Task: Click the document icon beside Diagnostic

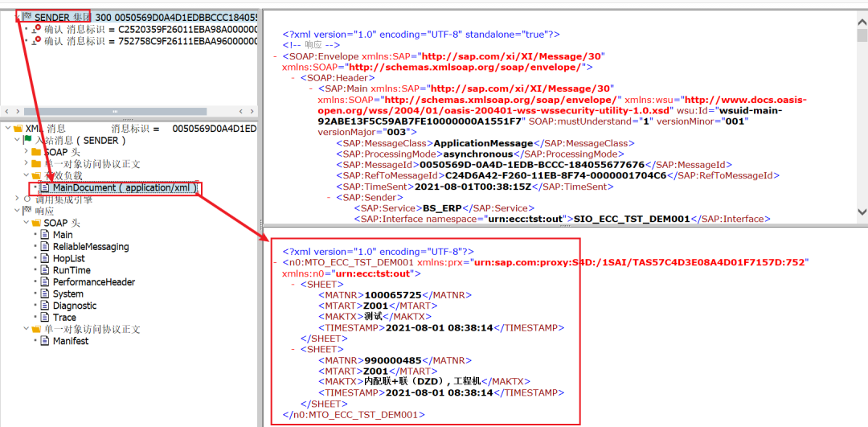Action: pos(45,306)
